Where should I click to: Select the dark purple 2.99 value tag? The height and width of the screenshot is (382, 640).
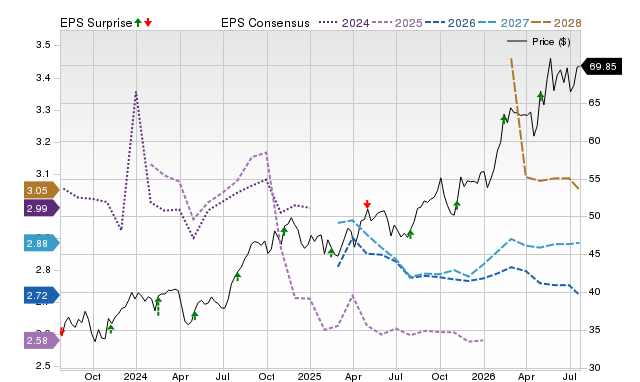42,209
